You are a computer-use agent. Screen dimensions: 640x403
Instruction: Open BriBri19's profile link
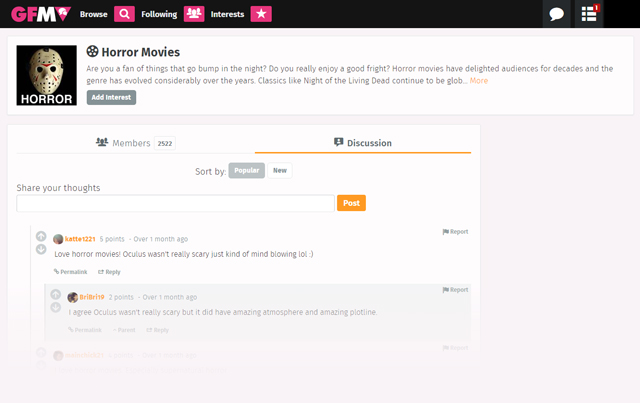[92, 297]
